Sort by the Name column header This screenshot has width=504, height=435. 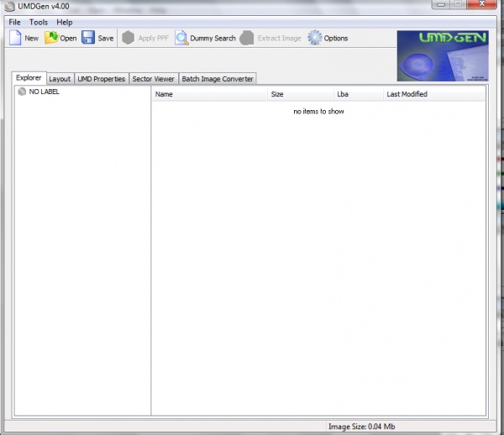point(209,94)
